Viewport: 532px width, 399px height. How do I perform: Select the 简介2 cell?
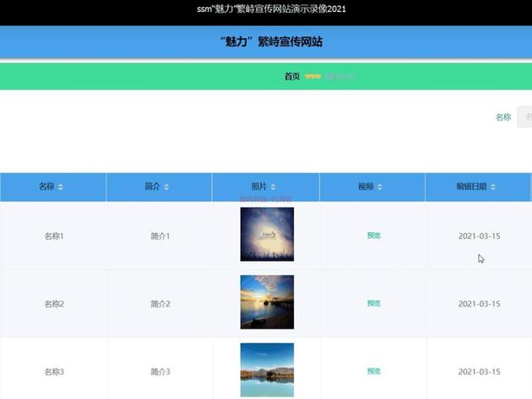click(x=160, y=304)
